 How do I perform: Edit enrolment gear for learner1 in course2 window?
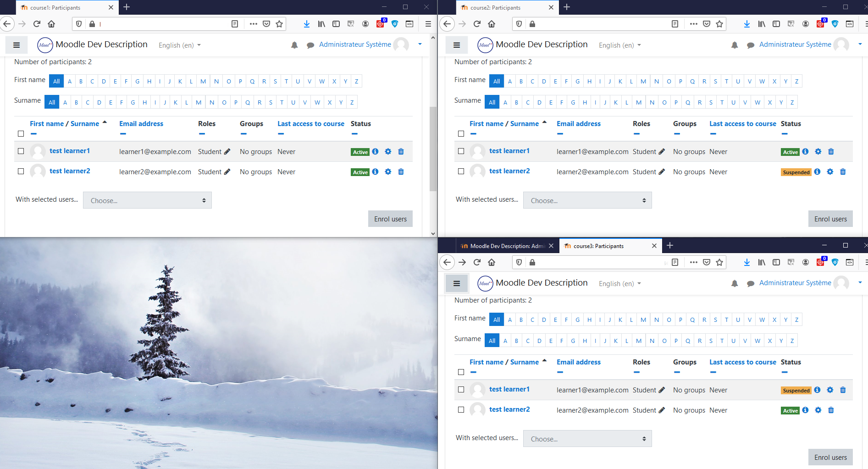point(818,152)
